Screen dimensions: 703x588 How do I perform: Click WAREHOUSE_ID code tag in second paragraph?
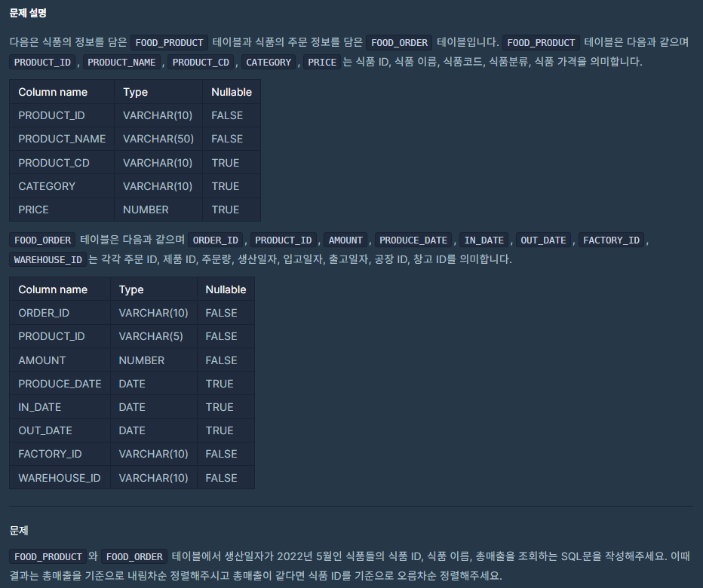[x=48, y=260]
